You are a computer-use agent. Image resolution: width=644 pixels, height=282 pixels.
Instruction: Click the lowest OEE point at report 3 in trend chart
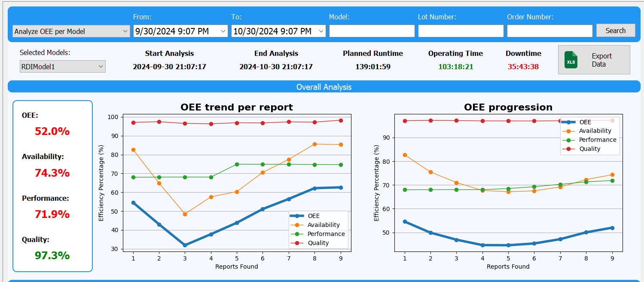185,245
